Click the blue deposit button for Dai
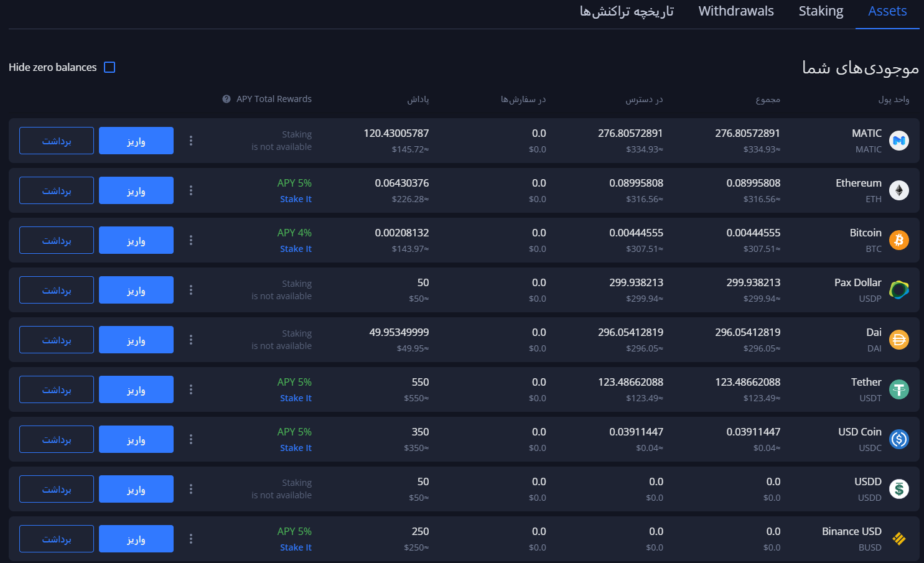924x563 pixels. tap(136, 340)
